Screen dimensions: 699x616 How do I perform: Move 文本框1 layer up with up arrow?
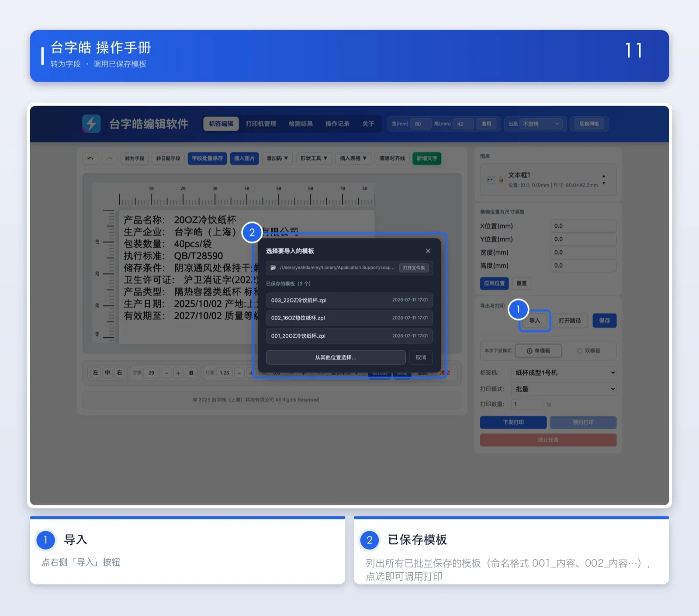pyautogui.click(x=604, y=176)
